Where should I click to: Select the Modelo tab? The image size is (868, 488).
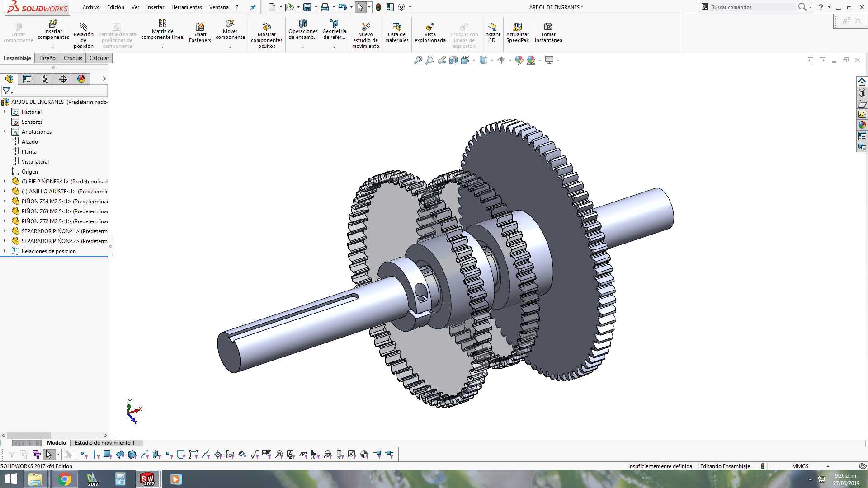click(57, 443)
